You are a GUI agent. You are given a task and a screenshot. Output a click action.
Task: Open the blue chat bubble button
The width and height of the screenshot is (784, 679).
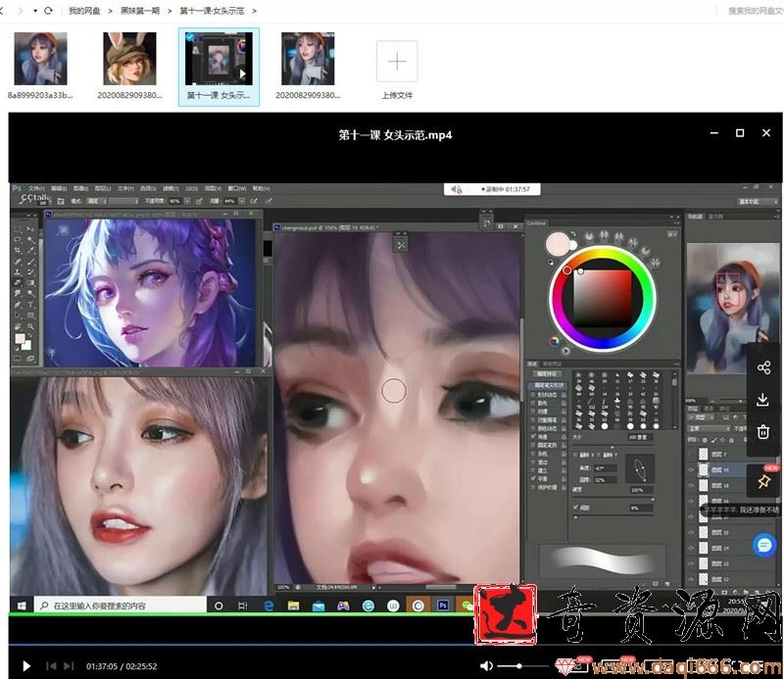pyautogui.click(x=764, y=546)
